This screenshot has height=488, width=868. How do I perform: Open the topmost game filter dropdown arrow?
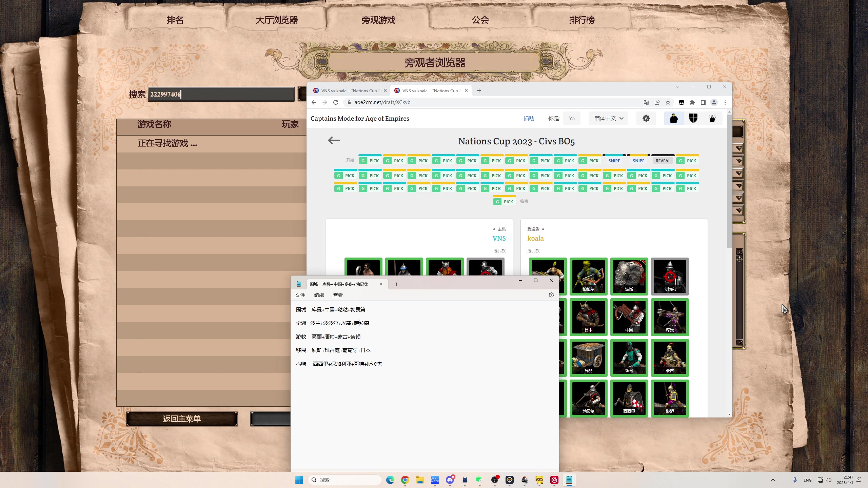click(739, 148)
